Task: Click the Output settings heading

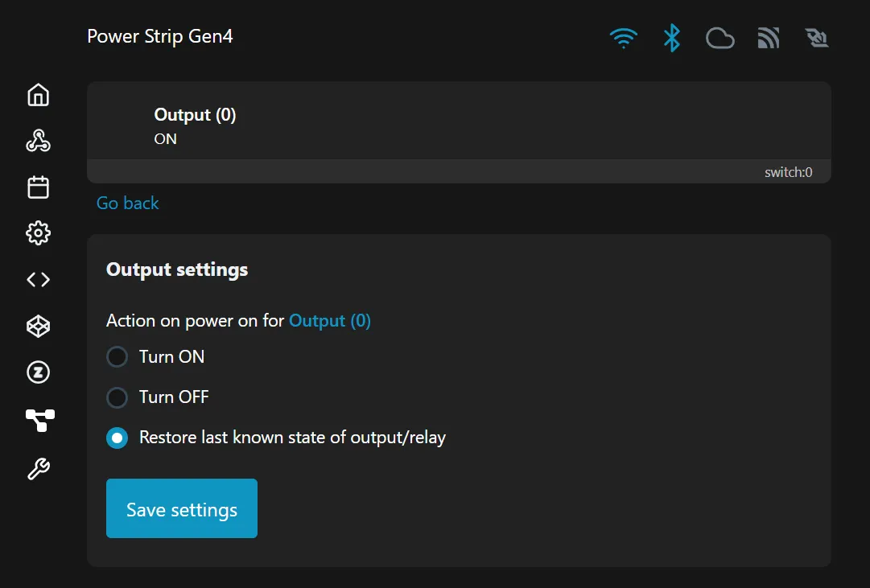Action: 177,269
